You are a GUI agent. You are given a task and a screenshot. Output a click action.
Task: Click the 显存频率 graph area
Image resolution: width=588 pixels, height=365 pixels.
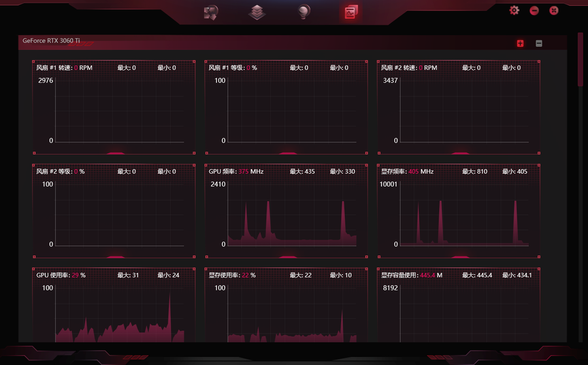(463, 215)
